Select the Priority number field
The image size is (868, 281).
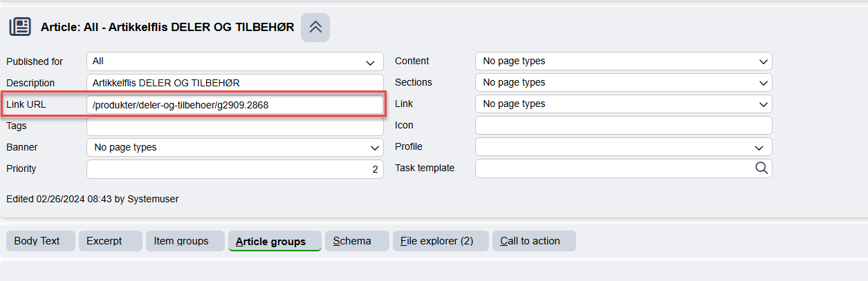point(235,169)
